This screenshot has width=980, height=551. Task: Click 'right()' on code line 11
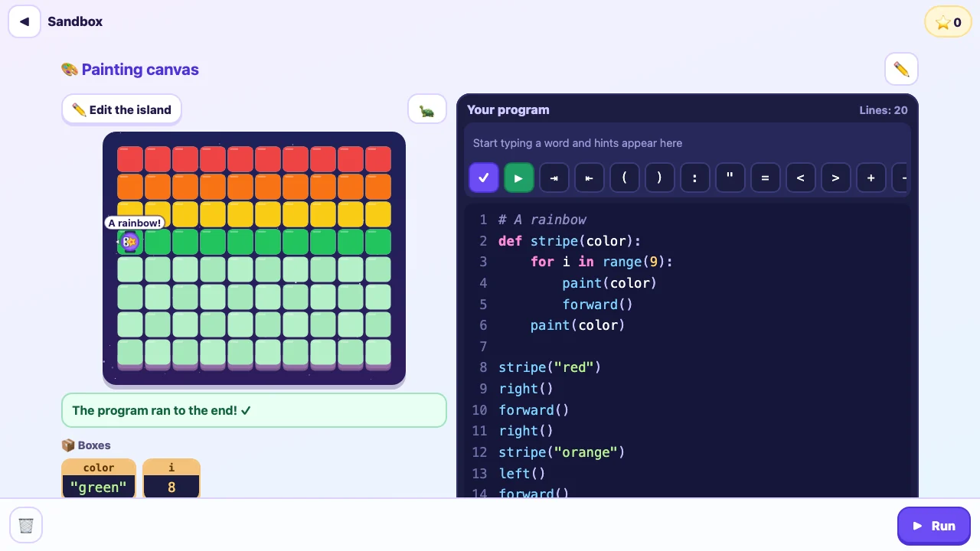coord(526,431)
